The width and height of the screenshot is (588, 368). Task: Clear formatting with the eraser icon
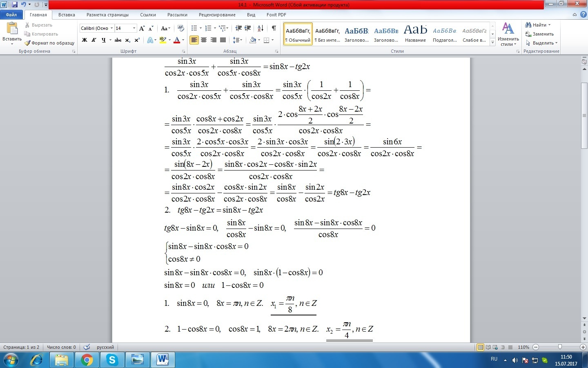tap(181, 28)
